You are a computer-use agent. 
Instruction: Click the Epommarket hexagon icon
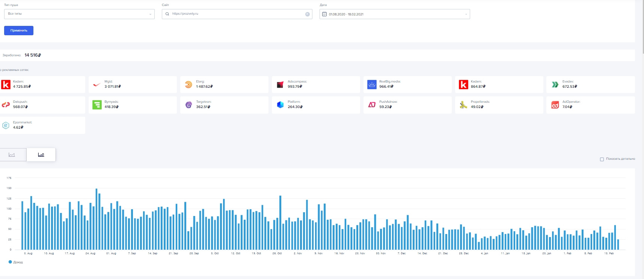(6, 125)
